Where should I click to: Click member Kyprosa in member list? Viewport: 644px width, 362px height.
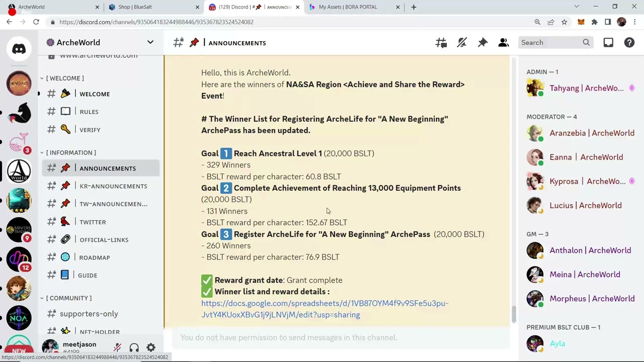[581, 181]
